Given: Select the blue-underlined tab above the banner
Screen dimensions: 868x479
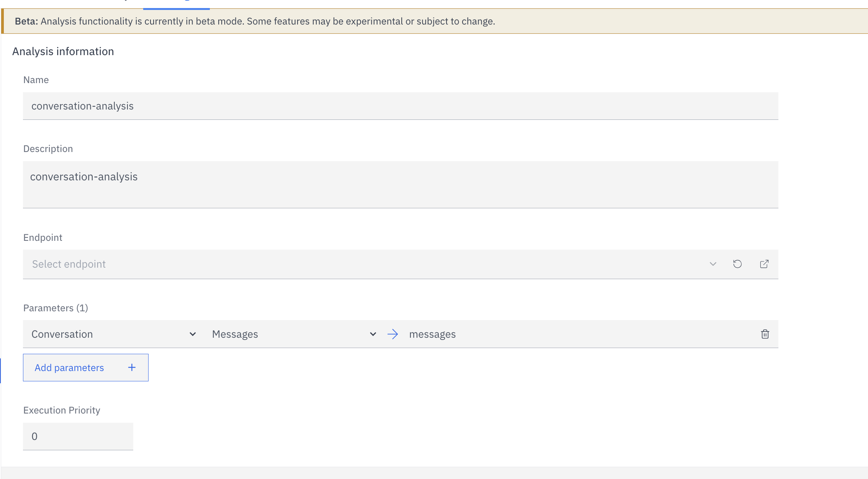Looking at the screenshot, I should (x=176, y=3).
